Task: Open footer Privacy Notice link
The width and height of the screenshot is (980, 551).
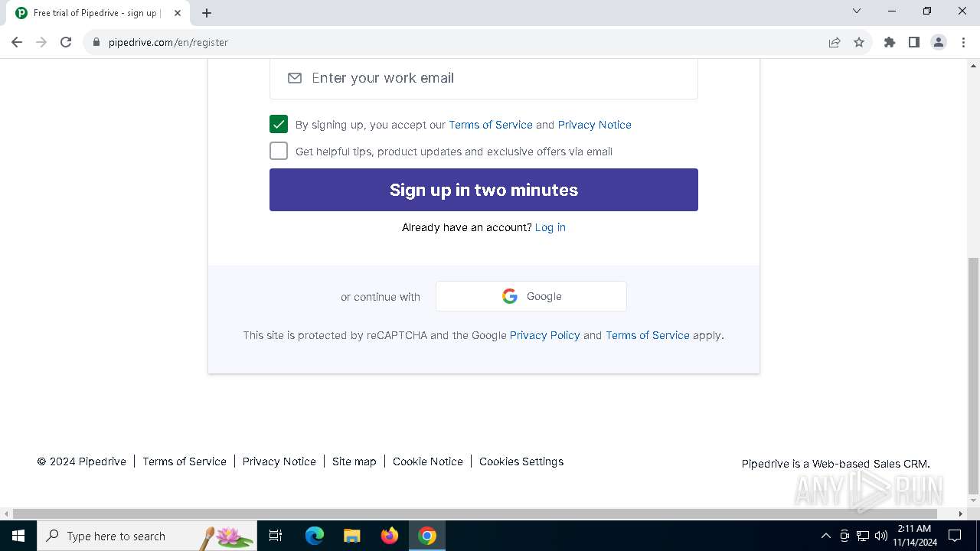Action: (x=279, y=461)
